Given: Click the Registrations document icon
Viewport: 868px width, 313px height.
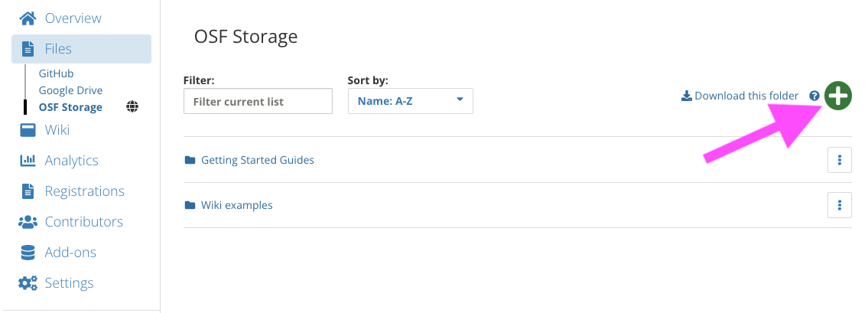Looking at the screenshot, I should point(28,191).
